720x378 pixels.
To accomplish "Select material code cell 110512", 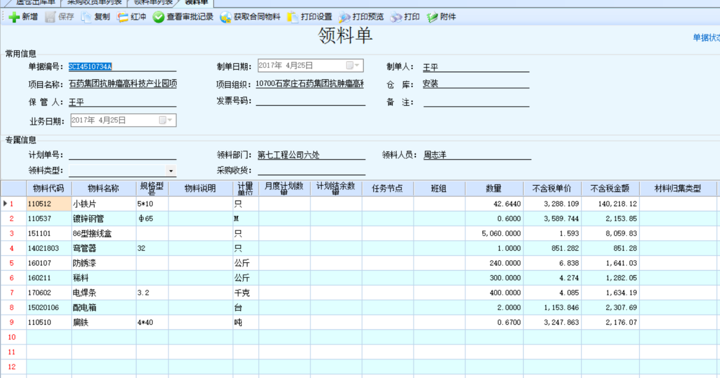I will pos(49,203).
